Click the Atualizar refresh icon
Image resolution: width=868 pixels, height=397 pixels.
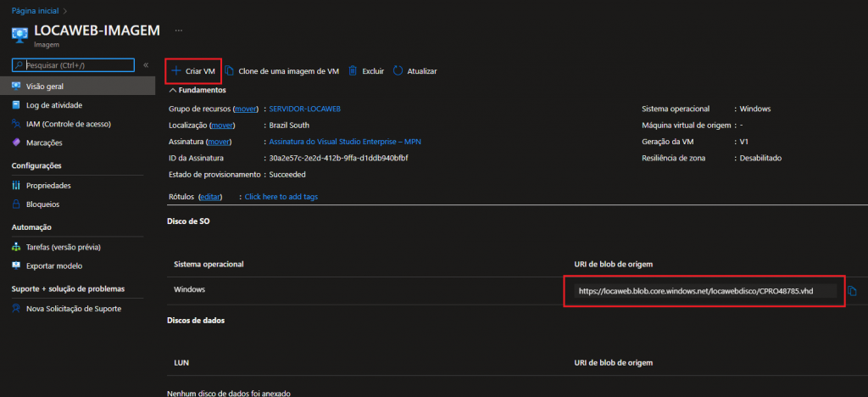(398, 71)
